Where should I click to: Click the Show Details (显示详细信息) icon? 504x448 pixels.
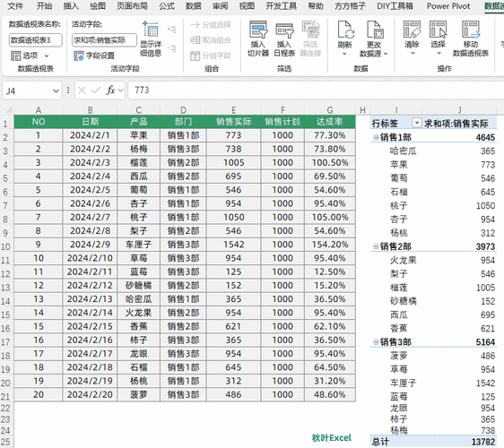coord(151,30)
